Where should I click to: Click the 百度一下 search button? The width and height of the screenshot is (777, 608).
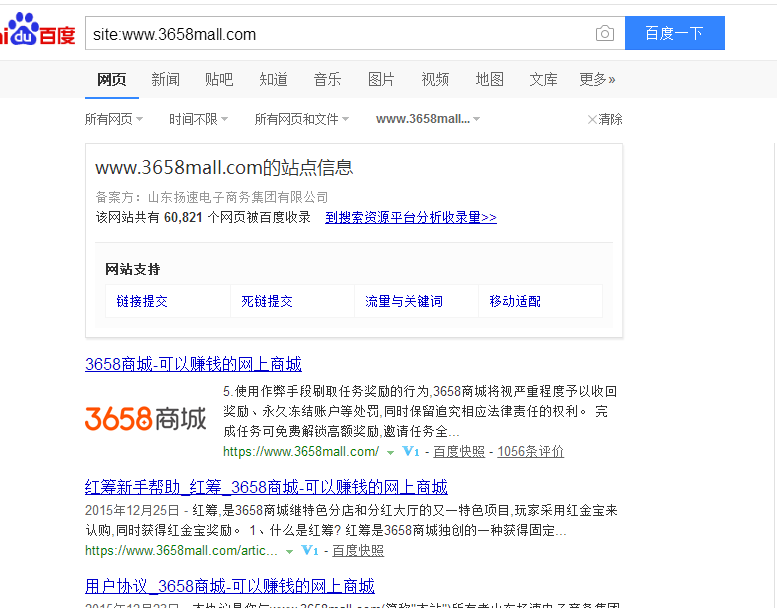click(674, 33)
